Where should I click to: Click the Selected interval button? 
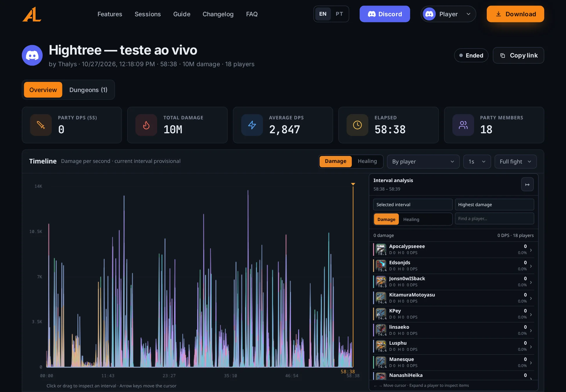[x=413, y=204]
